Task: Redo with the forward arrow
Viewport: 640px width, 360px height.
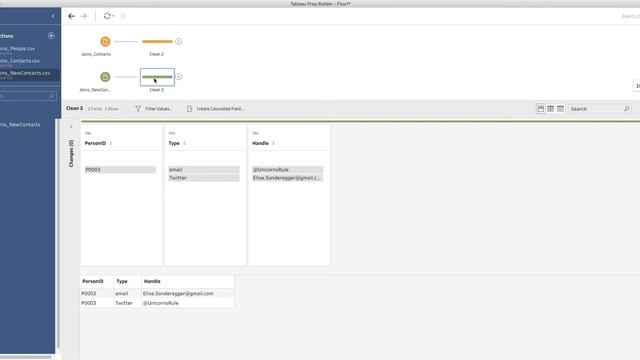Action: tap(84, 16)
